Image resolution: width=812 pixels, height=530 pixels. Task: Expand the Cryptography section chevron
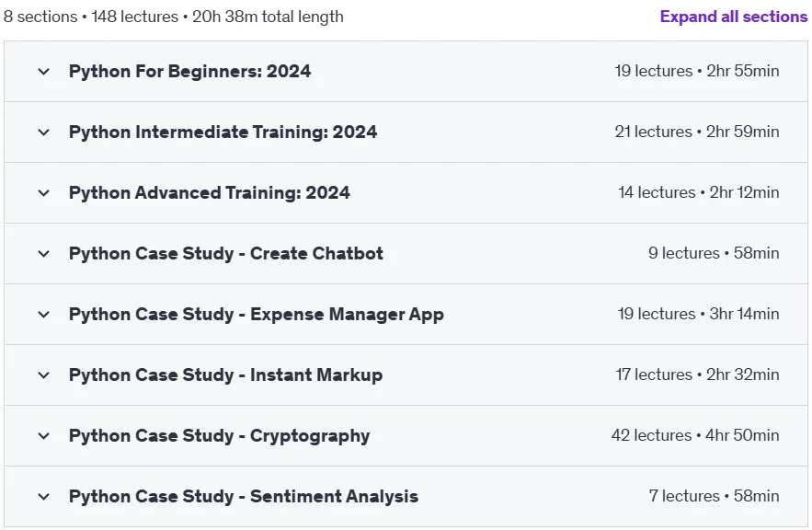click(x=44, y=436)
